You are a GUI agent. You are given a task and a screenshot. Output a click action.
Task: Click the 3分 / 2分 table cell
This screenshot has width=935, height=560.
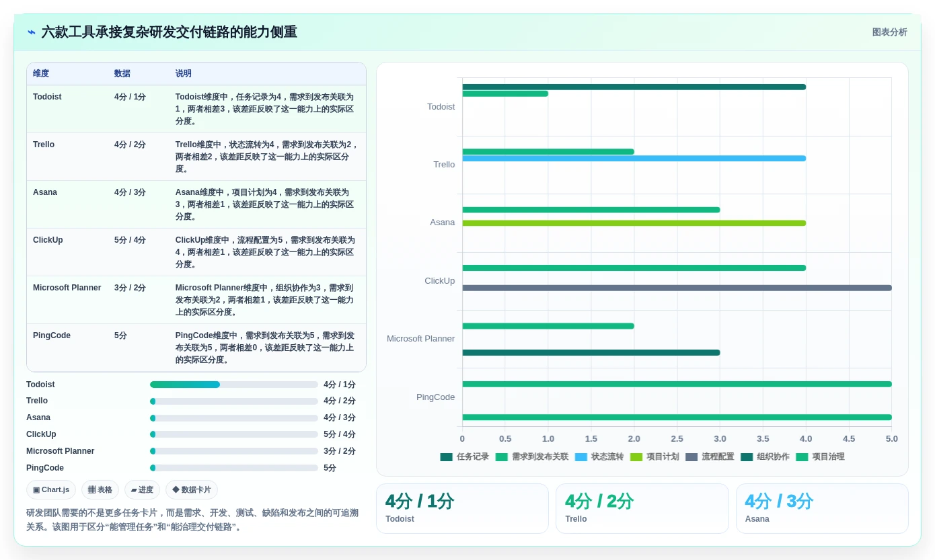tap(130, 288)
